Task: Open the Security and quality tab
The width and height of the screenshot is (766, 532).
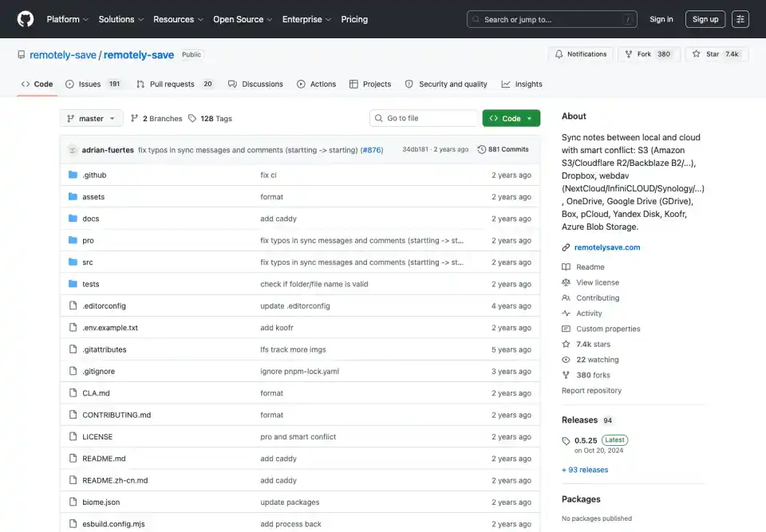Action: [446, 84]
